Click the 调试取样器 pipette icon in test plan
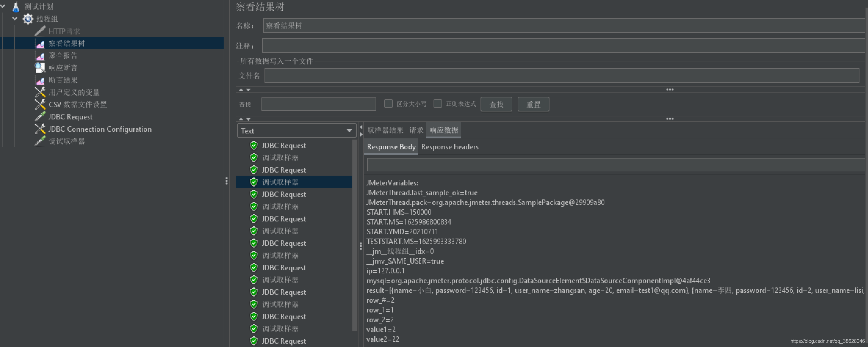The width and height of the screenshot is (868, 347). [x=40, y=141]
